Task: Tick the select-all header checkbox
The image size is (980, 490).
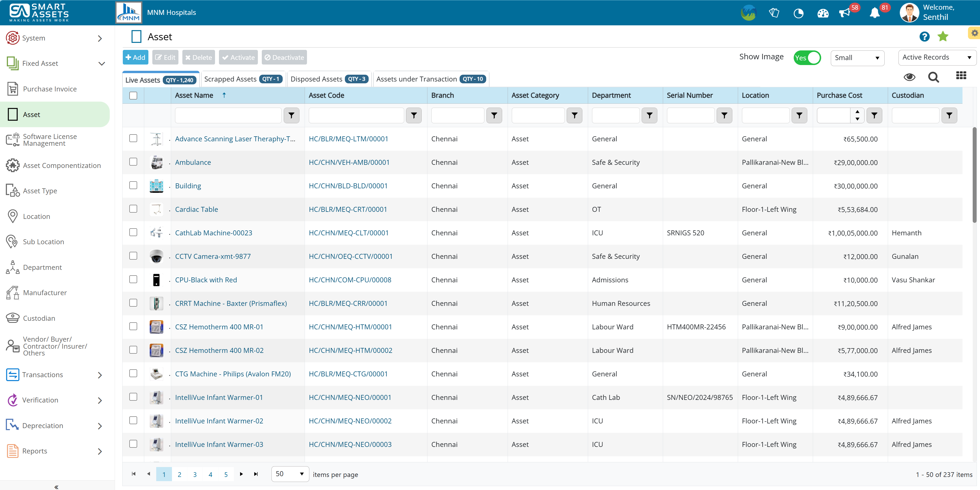Action: point(133,96)
